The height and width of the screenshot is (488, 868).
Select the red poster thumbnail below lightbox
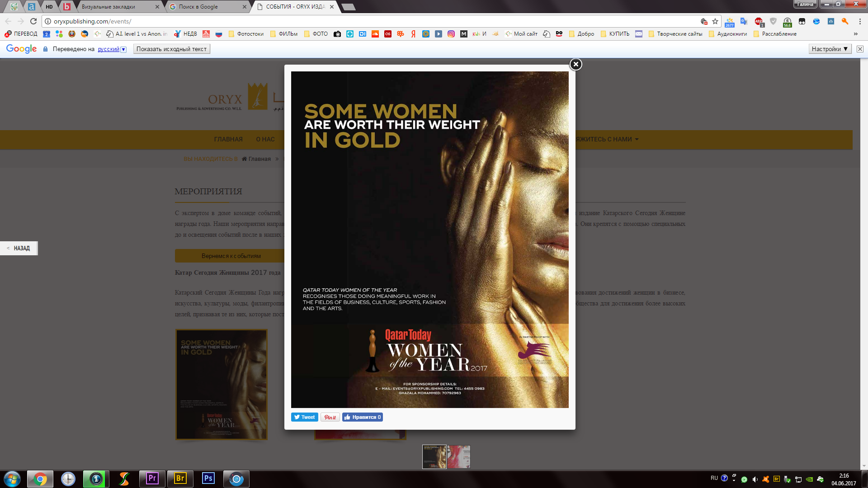point(458,456)
